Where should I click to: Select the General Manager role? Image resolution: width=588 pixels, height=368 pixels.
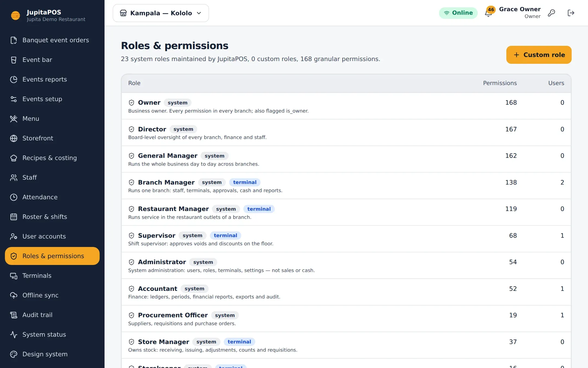coord(346,159)
